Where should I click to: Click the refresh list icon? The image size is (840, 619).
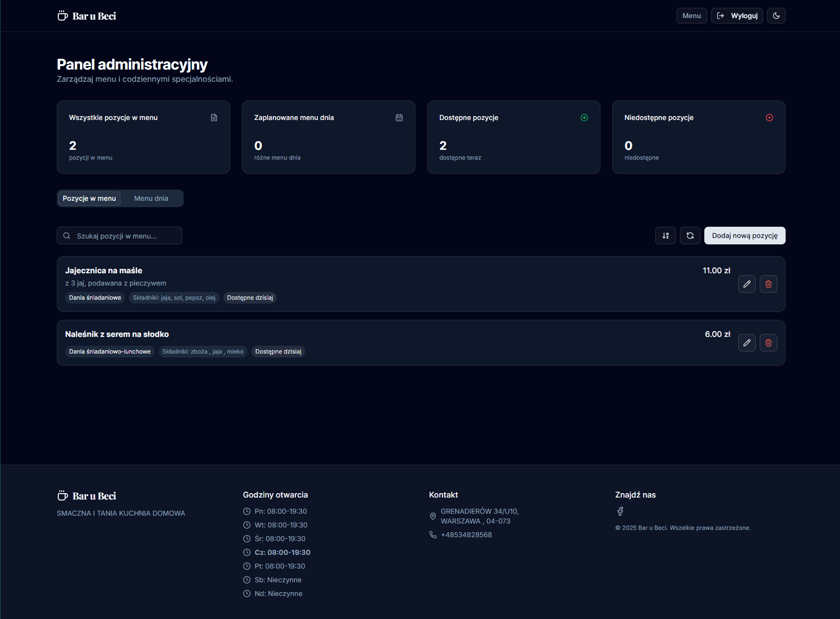point(690,236)
